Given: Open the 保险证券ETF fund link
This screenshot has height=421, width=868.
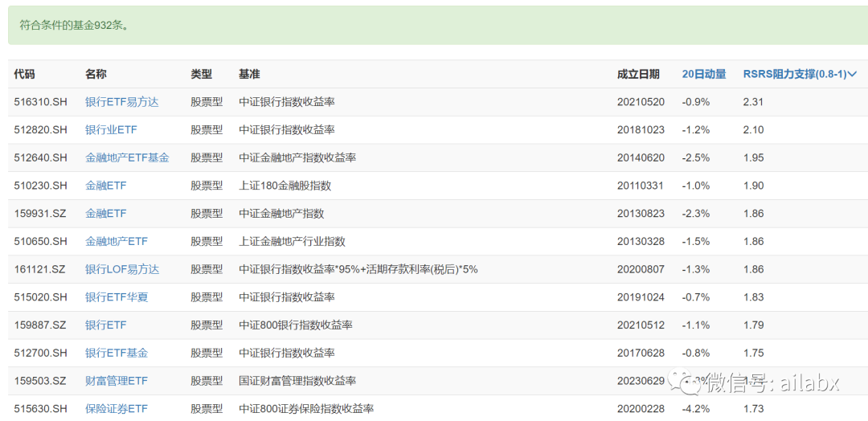Looking at the screenshot, I should coord(117,409).
